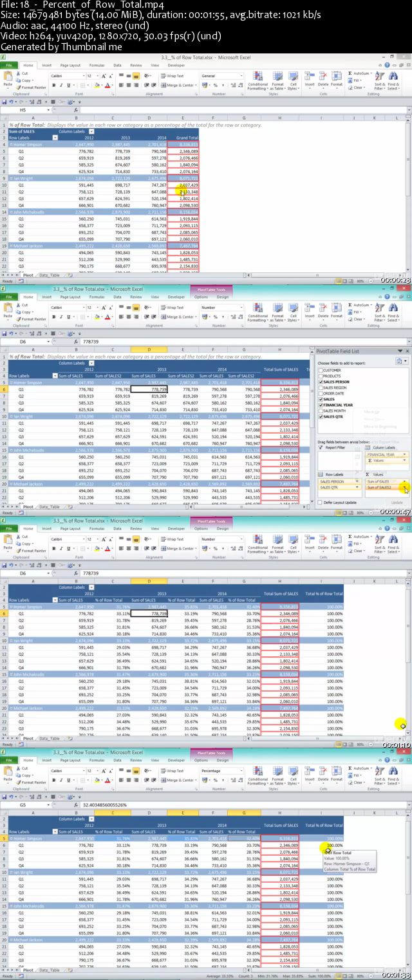Click Paste icon in the 00:00:47 frame
Image resolution: width=412 pixels, height=980 pixels.
[x=8, y=308]
